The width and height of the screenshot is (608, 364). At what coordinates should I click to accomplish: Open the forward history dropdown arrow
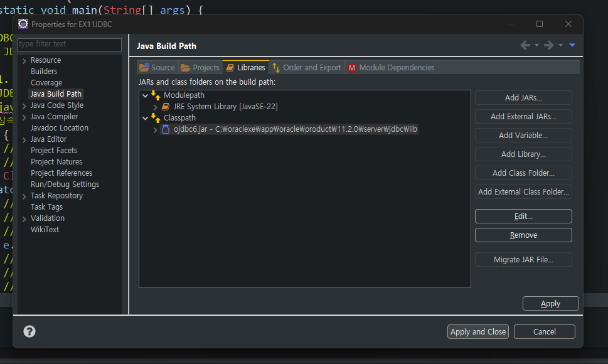coord(560,45)
